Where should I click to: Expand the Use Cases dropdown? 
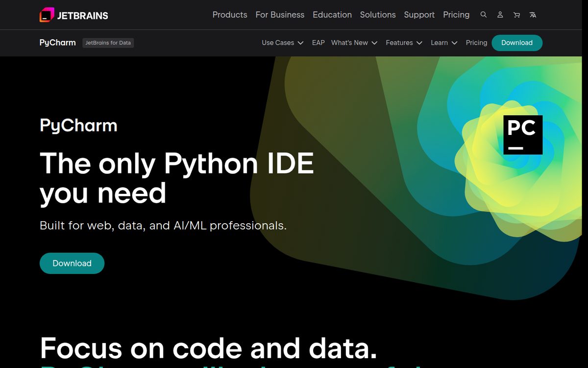pos(283,43)
